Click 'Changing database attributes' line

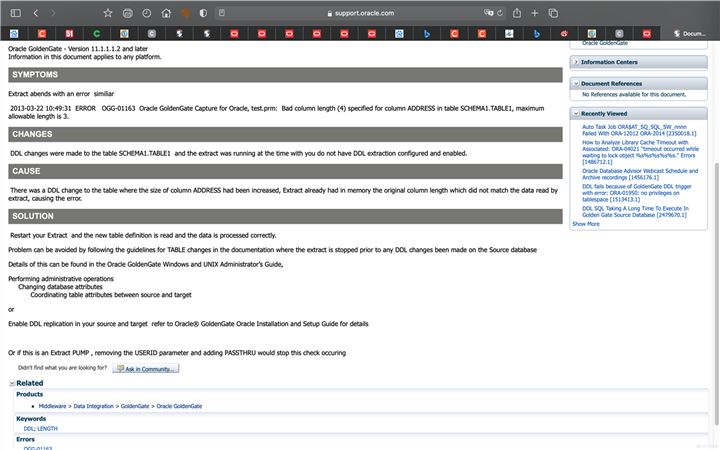(60, 287)
